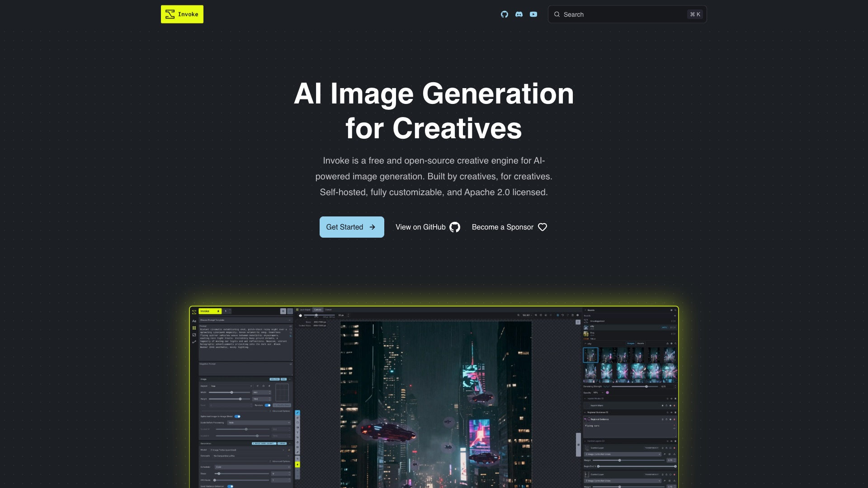Click the Steps slider in preview
The image size is (868, 488).
[242, 474]
